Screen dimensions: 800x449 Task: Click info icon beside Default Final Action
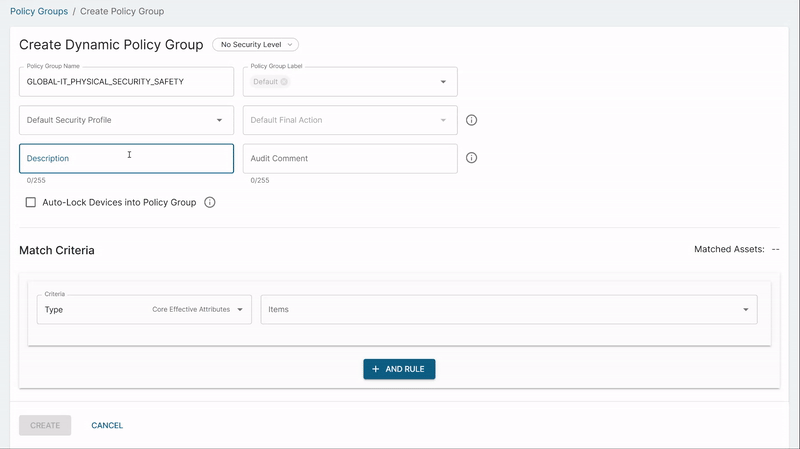coord(472,120)
